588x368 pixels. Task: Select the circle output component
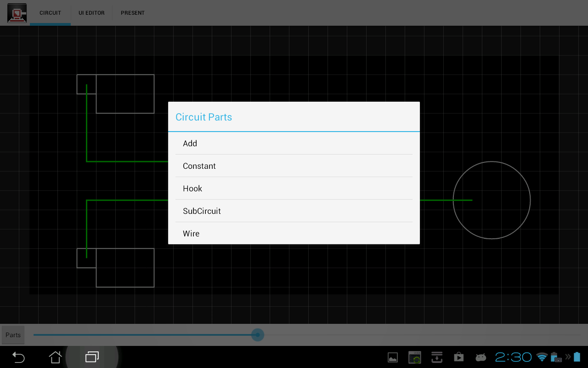point(492,200)
